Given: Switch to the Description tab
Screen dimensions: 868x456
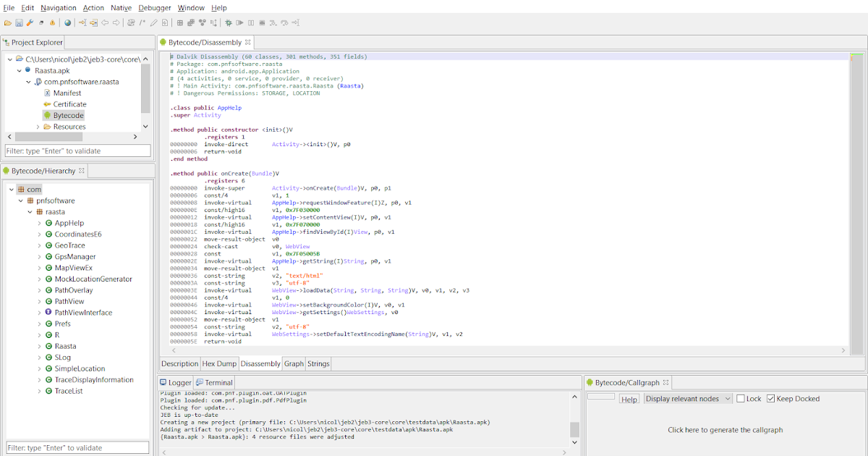Looking at the screenshot, I should [179, 363].
